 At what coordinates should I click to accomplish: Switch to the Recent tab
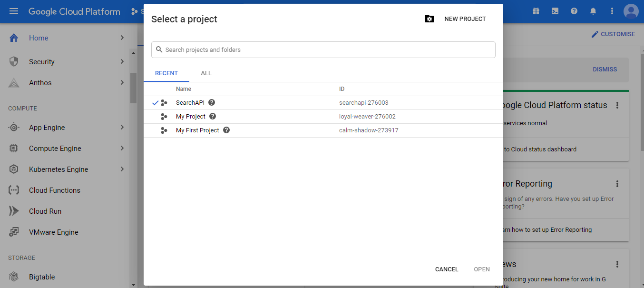pos(166,73)
